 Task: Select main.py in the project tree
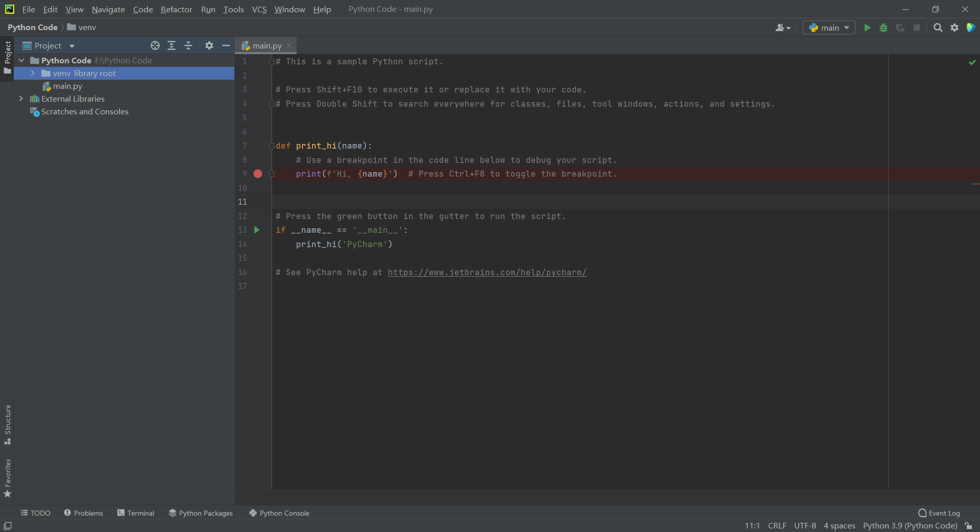coord(67,86)
